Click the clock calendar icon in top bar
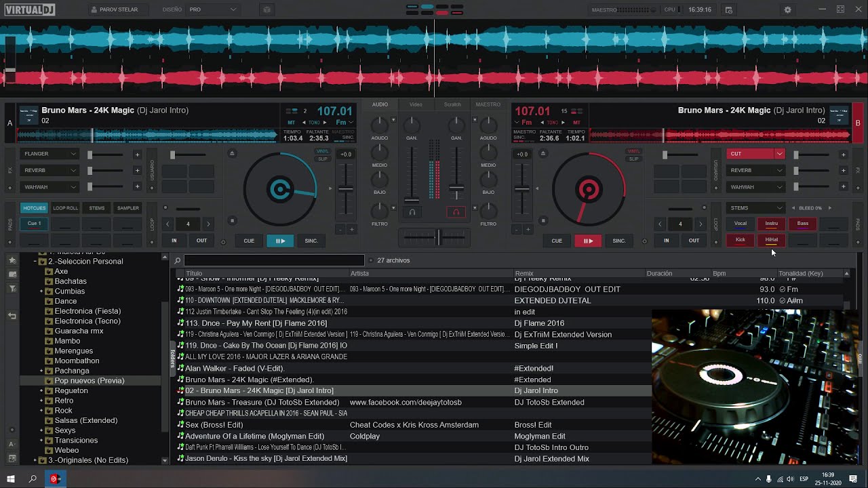This screenshot has width=868, height=488. [x=729, y=9]
